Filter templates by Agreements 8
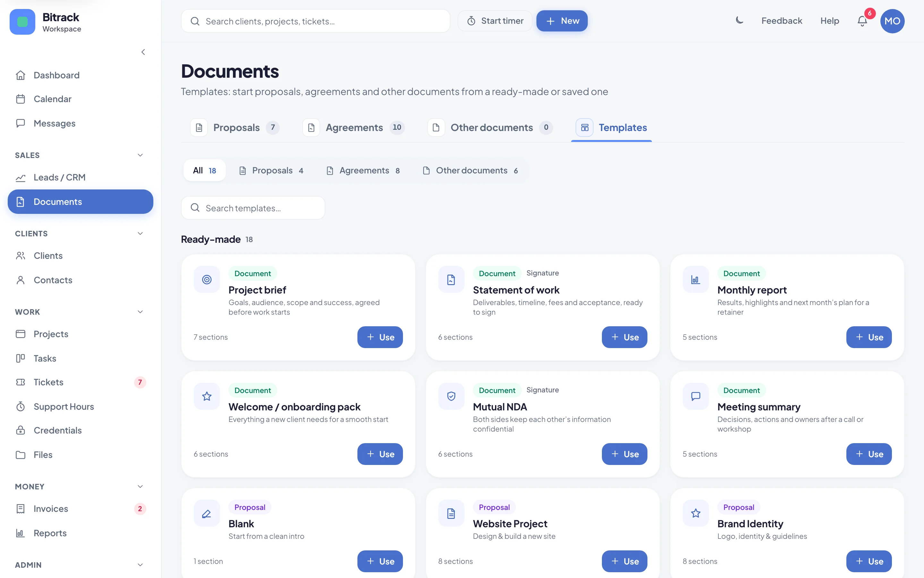This screenshot has width=924, height=578. point(363,171)
